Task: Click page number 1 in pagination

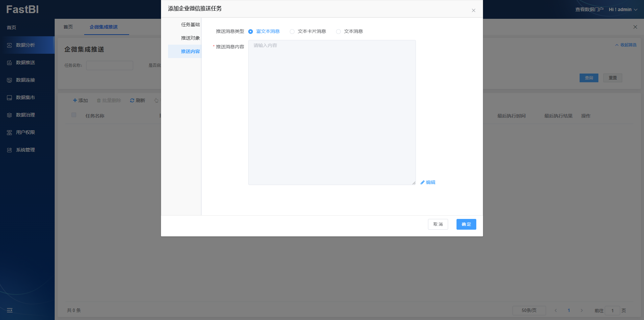Action: tap(569, 310)
